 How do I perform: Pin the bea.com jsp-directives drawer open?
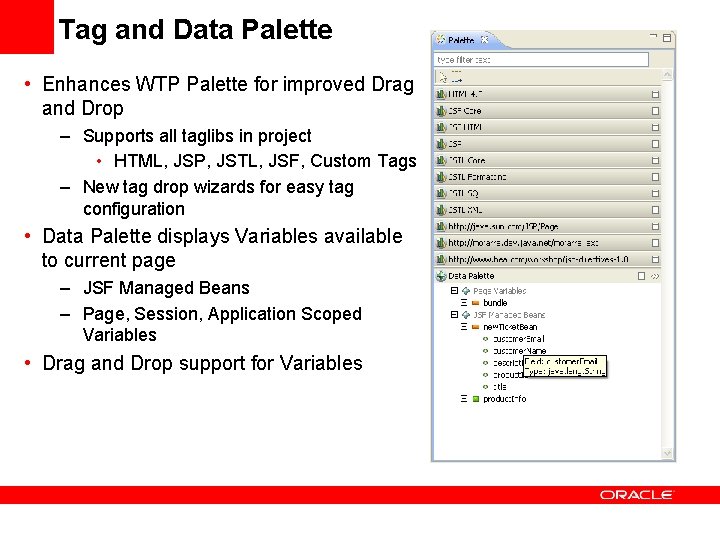655,260
